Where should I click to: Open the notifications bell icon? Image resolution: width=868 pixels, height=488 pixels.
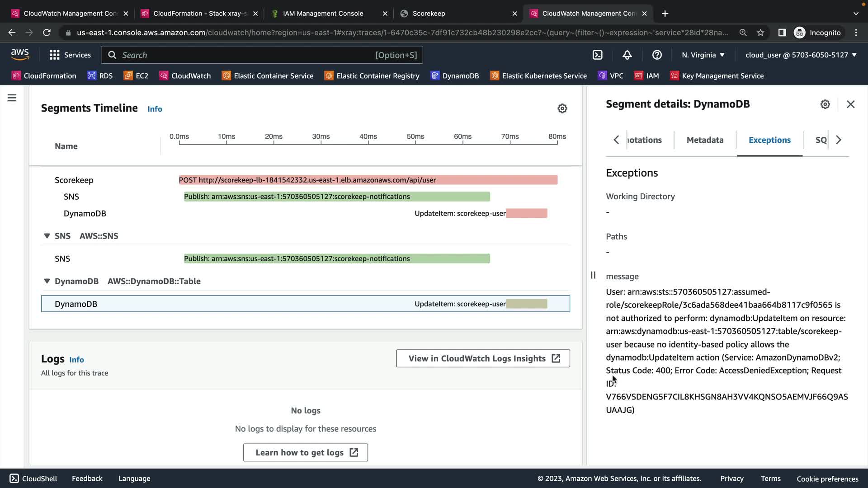[x=627, y=55]
